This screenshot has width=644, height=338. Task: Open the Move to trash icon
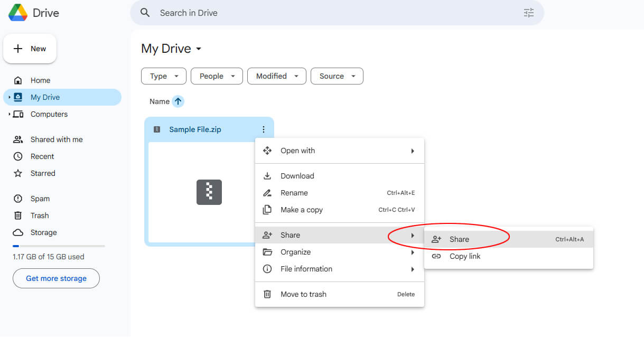tap(268, 294)
